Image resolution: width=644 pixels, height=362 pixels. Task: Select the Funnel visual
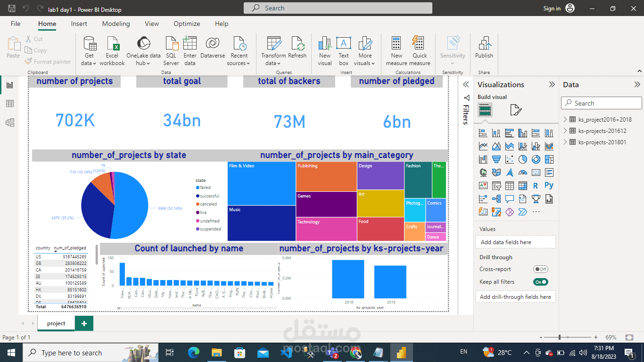pos(496,159)
